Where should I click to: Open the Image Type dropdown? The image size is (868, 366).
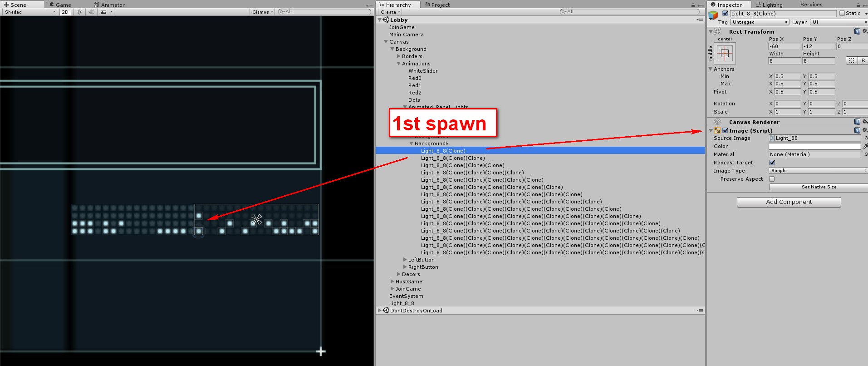click(818, 171)
